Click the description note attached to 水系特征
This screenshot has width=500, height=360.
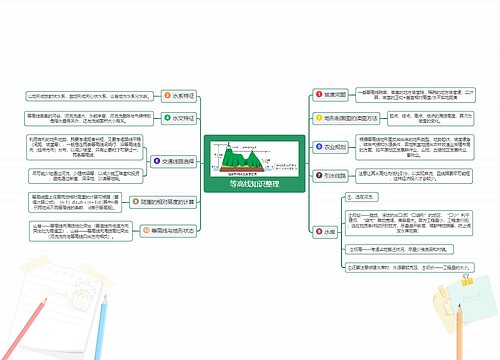90,96
